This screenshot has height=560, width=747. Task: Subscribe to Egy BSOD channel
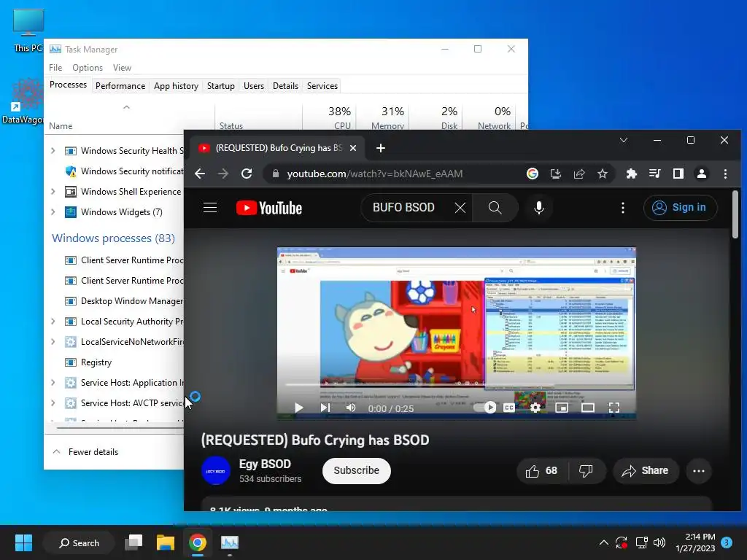(356, 470)
